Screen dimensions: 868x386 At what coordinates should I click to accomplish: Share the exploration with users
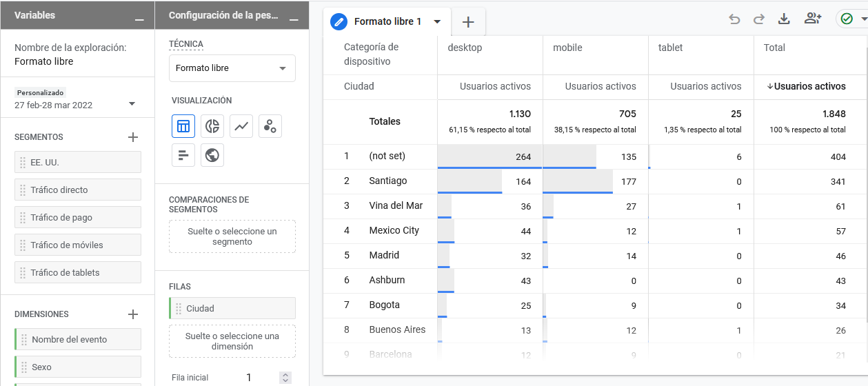(x=813, y=19)
